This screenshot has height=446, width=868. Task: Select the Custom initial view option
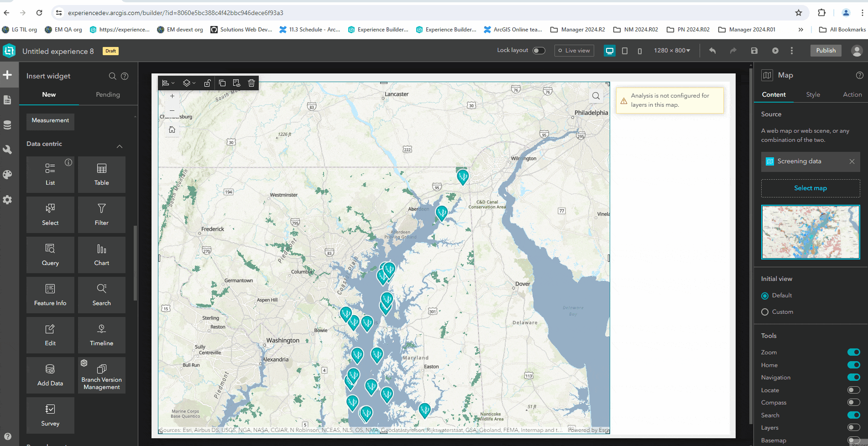[765, 312]
